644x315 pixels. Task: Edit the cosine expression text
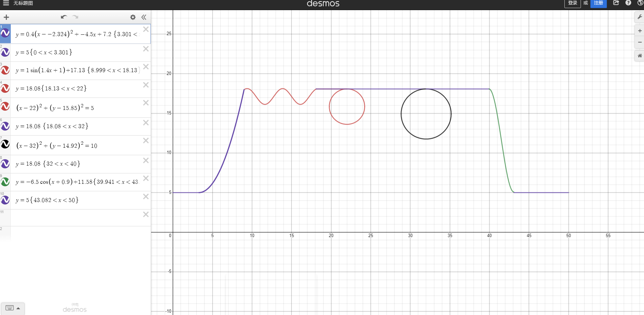[x=77, y=182]
